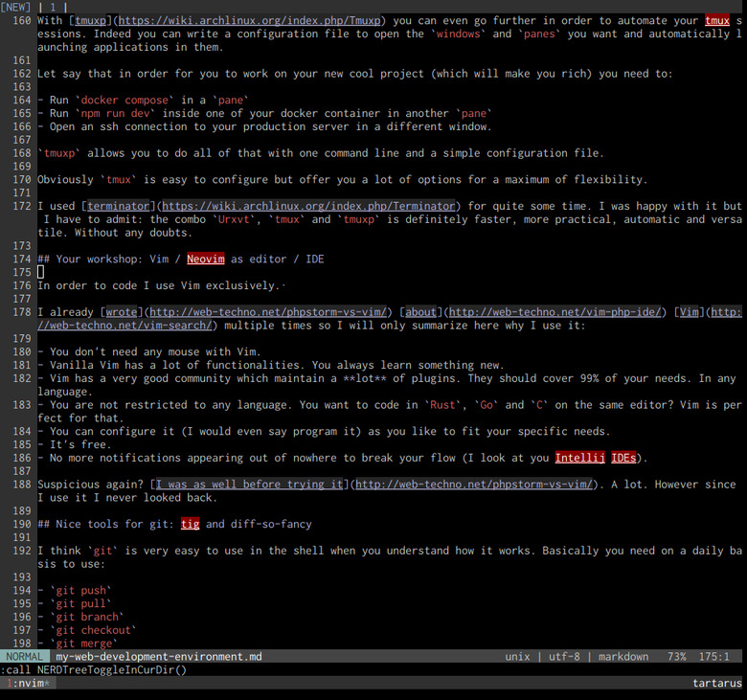Click the highlighted misspelled word Neovim
Viewport: 747px width, 700px height.
[x=205, y=259]
